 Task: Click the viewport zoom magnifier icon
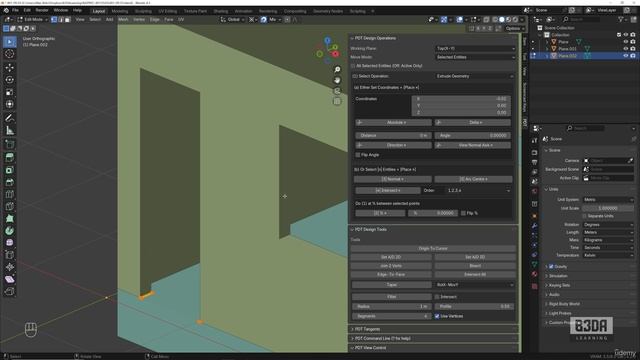337,70
